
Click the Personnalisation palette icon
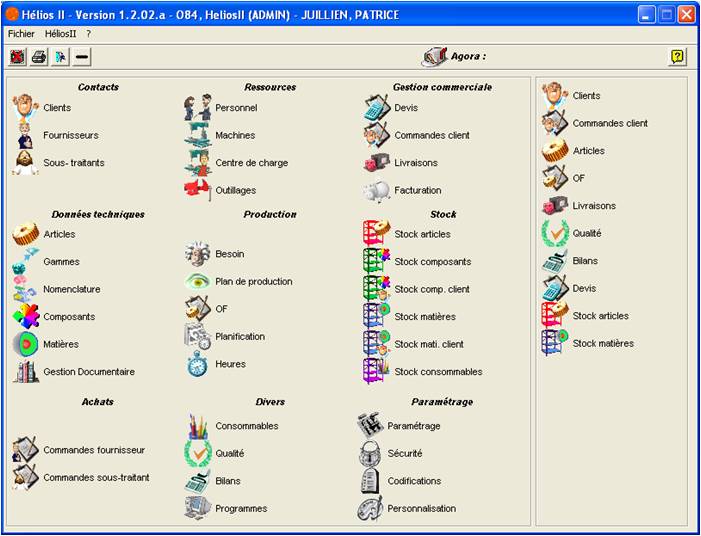[370, 508]
